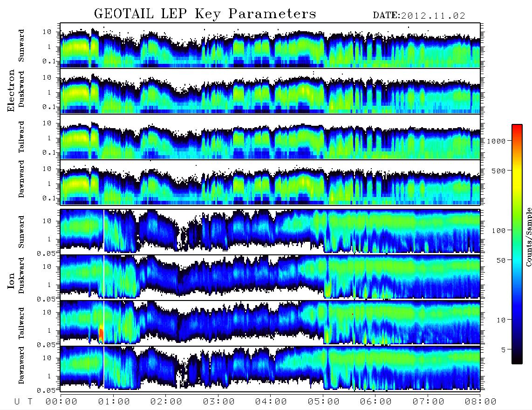This screenshot has width=532, height=410.
Task: Click the 04:00 time axis label
Action: tap(271, 402)
